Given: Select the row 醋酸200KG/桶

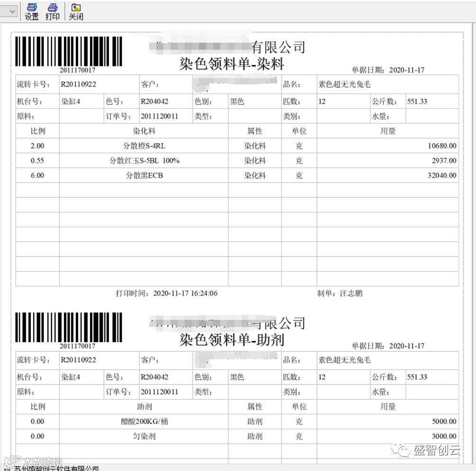Looking at the screenshot, I should pyautogui.click(x=237, y=422).
